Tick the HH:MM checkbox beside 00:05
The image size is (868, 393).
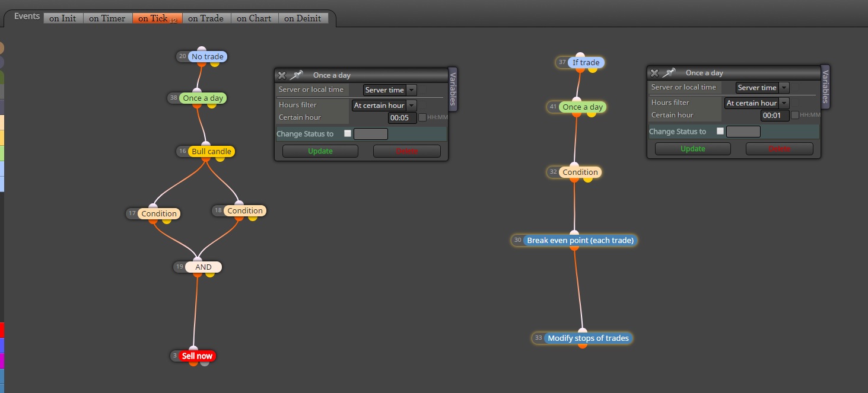click(x=422, y=117)
